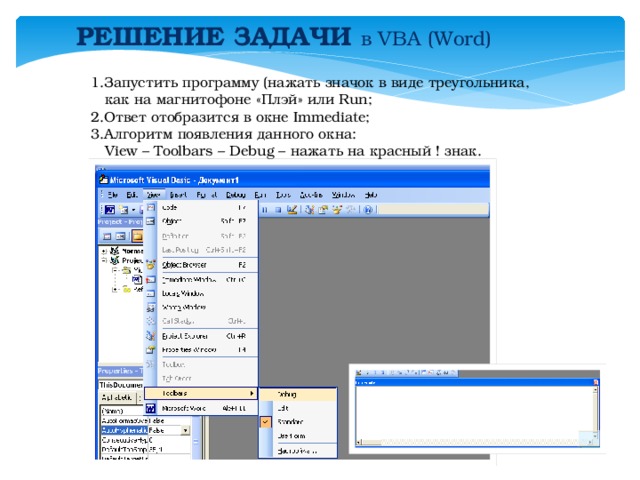Image resolution: width=640 pixels, height=480 pixels.
Task: Click the greyed-out Toolbox toolbar icon
Action: click(x=351, y=210)
